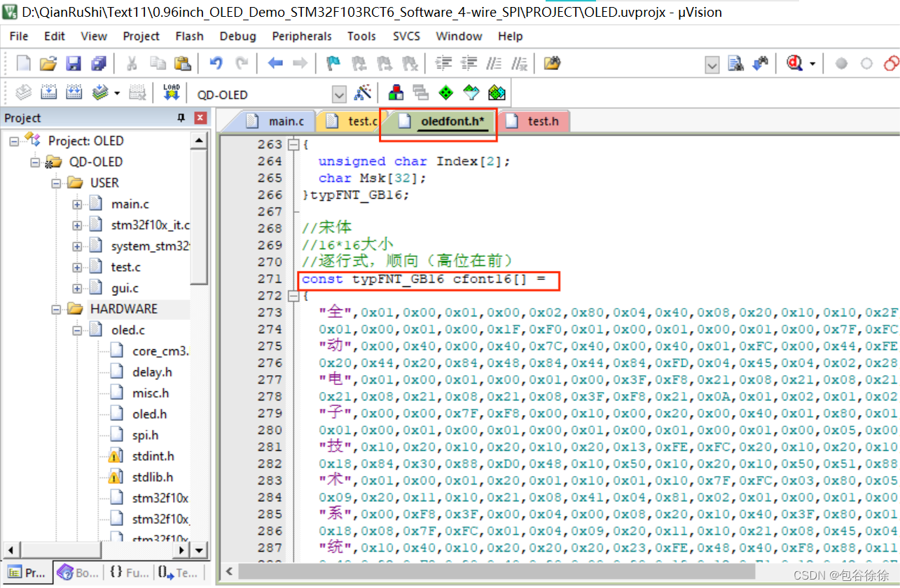Pin the Project panel

coord(181,118)
